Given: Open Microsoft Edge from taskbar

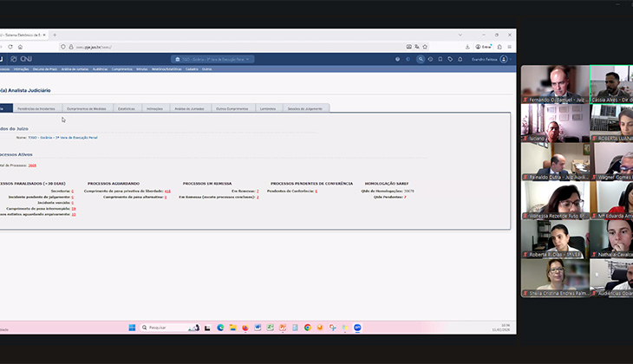Looking at the screenshot, I should 220,328.
